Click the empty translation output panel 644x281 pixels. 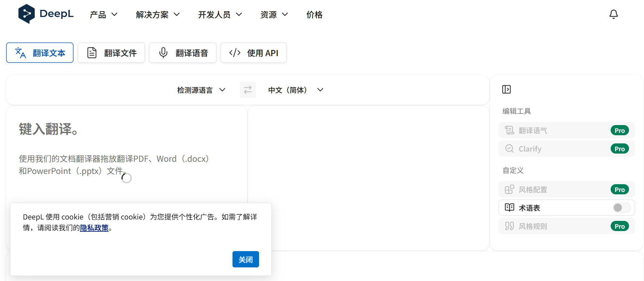[x=369, y=178]
